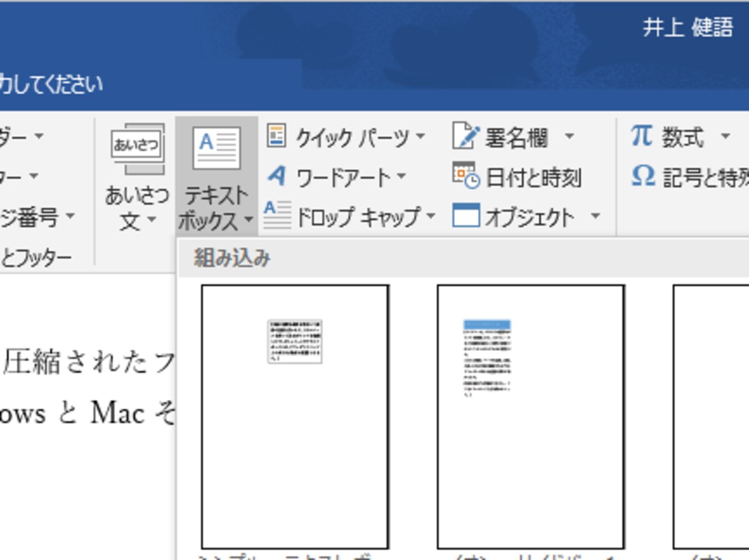
Task: Select the blue-header sidebar text box thumbnail
Action: point(531,416)
